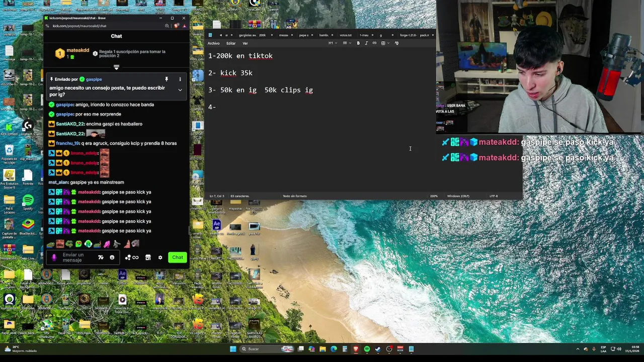Insert the sad Pepe frog emote

[x=51, y=244]
